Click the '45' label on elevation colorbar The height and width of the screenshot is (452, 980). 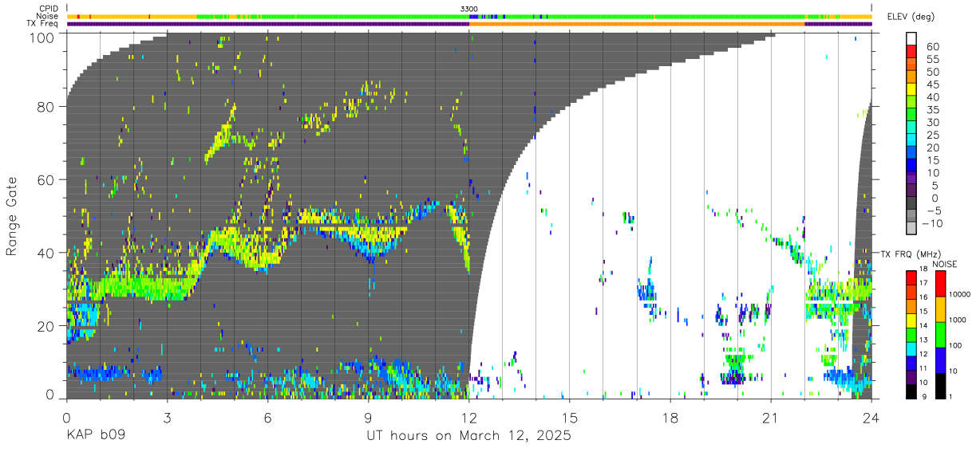(931, 85)
